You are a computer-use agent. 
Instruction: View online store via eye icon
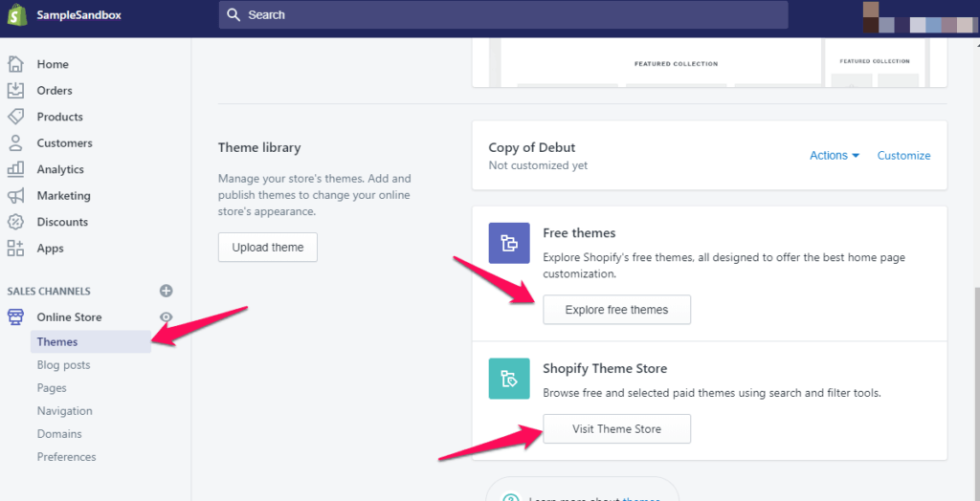pyautogui.click(x=166, y=317)
